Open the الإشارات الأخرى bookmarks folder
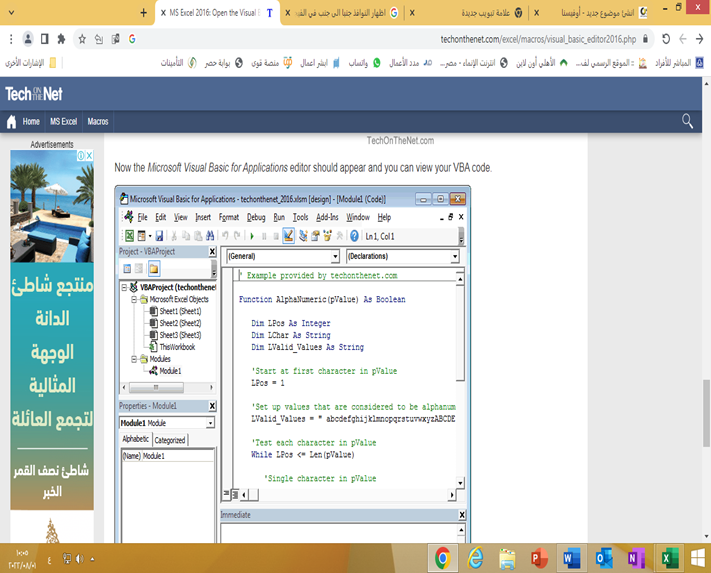Screen dimensions: 711x573 [30, 63]
